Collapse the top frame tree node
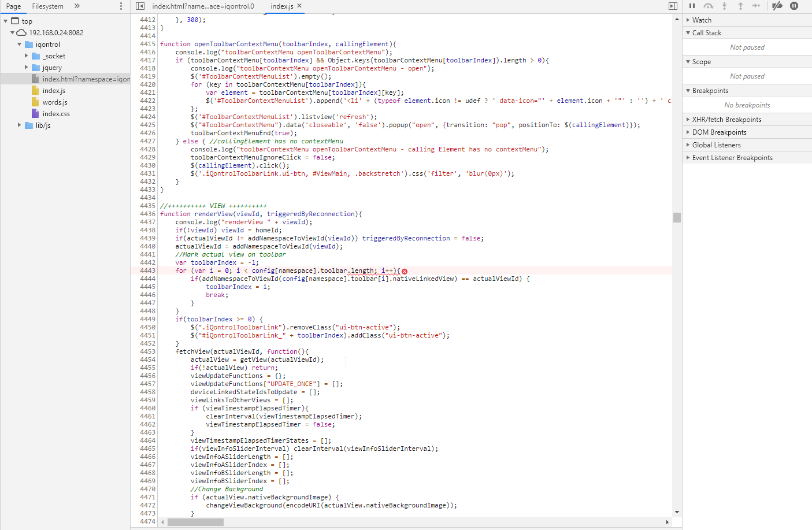Screen dimensions: 812x530 coord(6,21)
